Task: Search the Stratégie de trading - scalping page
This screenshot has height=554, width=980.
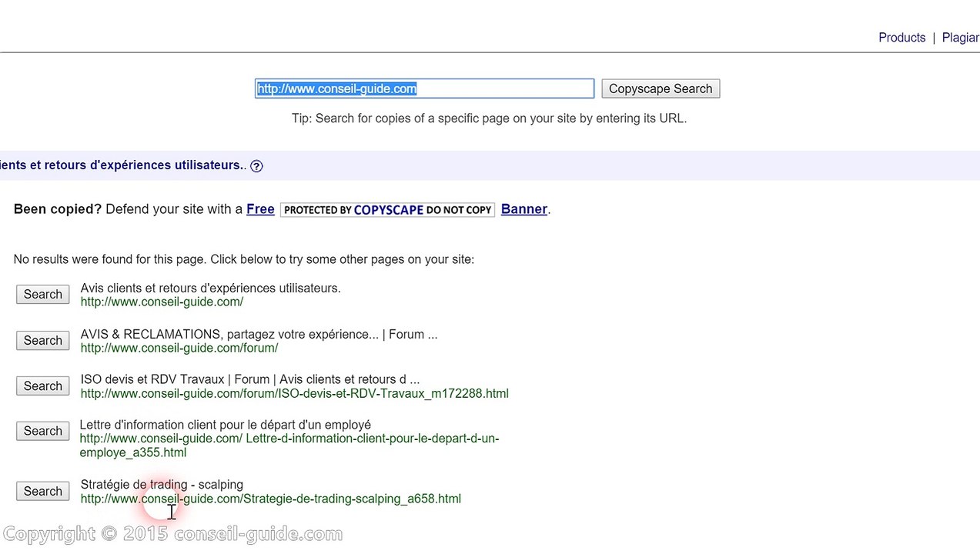Action: click(x=42, y=492)
